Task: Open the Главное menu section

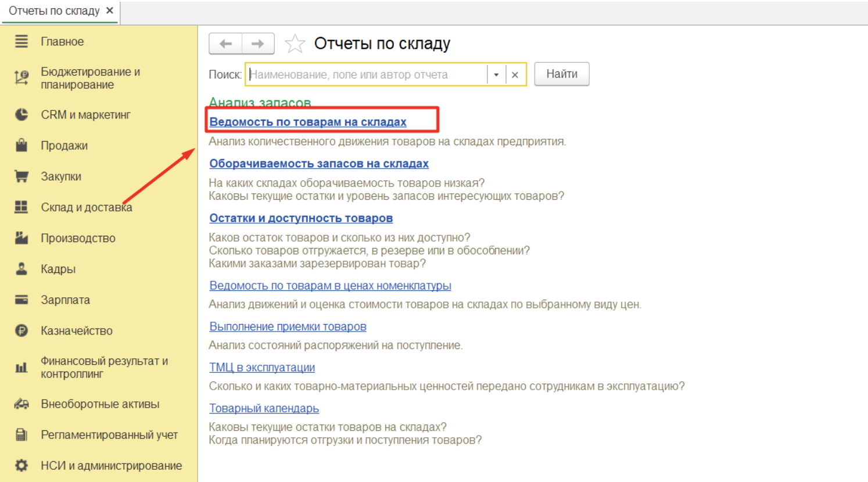Action: point(62,42)
